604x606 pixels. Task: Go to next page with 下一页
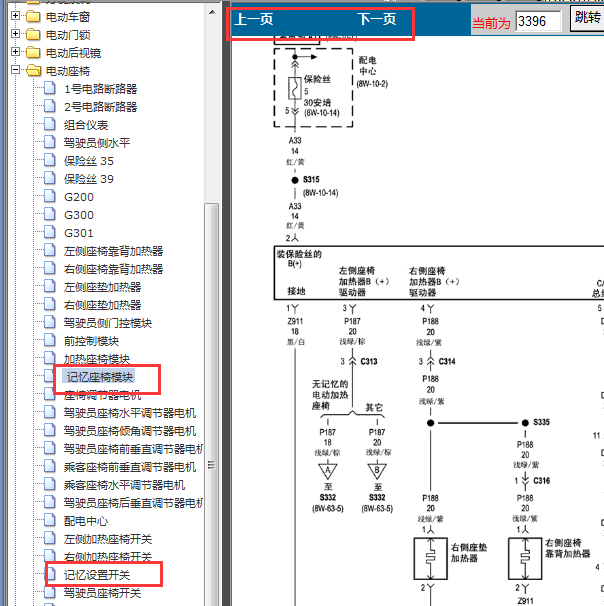tap(377, 19)
